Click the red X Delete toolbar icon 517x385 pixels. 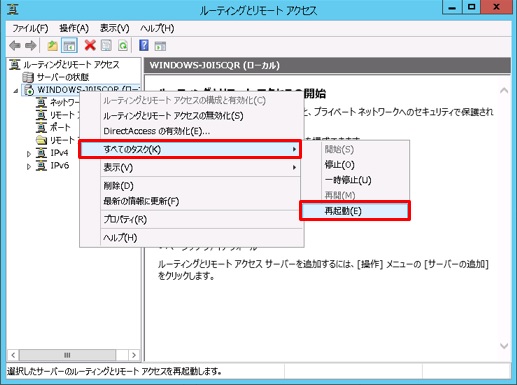click(90, 45)
